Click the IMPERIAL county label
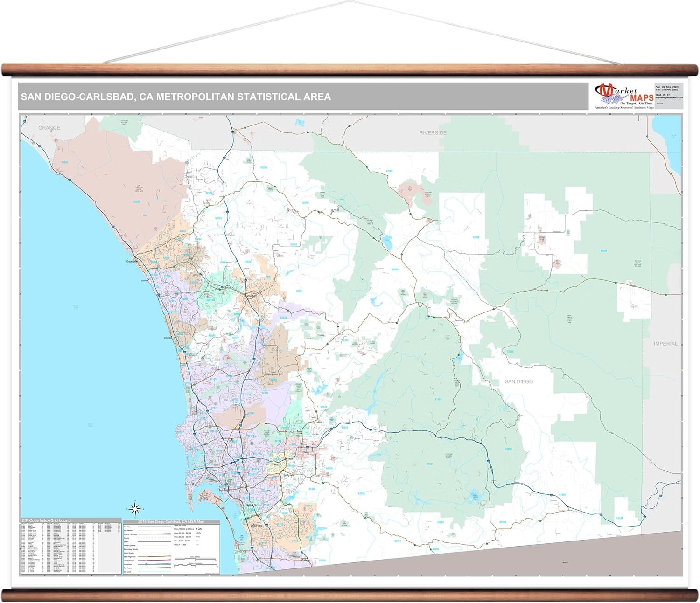 [665, 344]
